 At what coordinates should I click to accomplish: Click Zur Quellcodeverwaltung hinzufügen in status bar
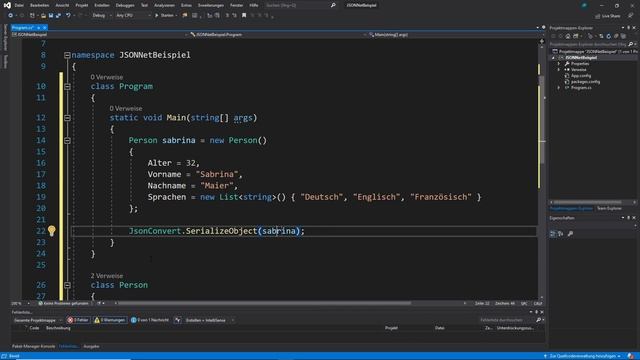pyautogui.click(x=582, y=356)
